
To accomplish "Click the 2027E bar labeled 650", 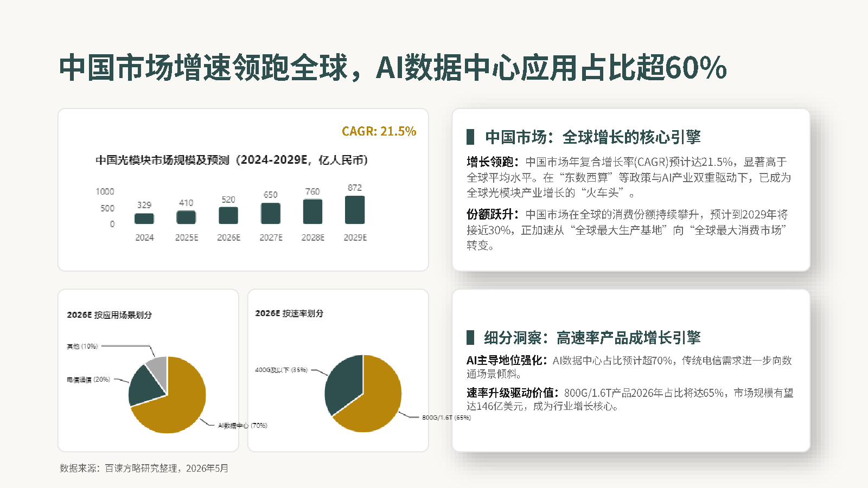I will pos(271,214).
